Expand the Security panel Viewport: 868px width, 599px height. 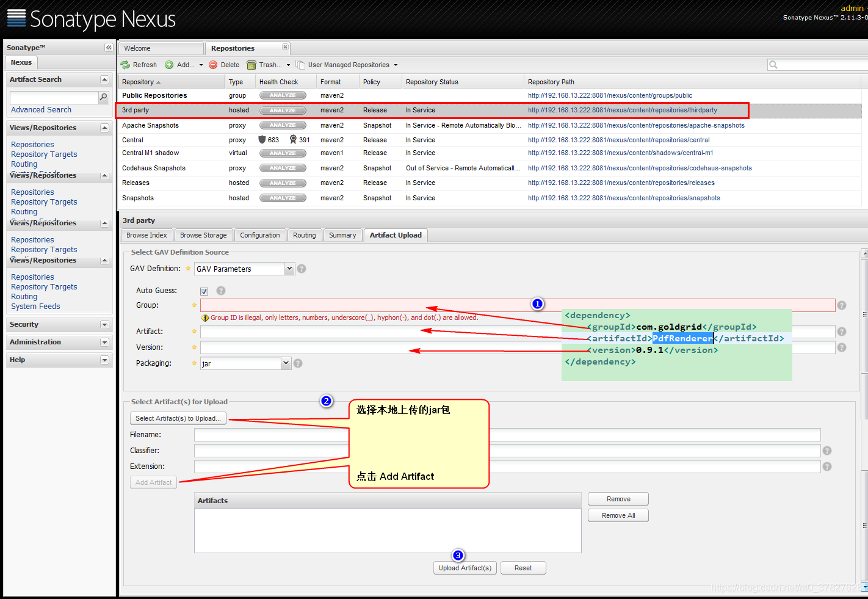coord(104,325)
